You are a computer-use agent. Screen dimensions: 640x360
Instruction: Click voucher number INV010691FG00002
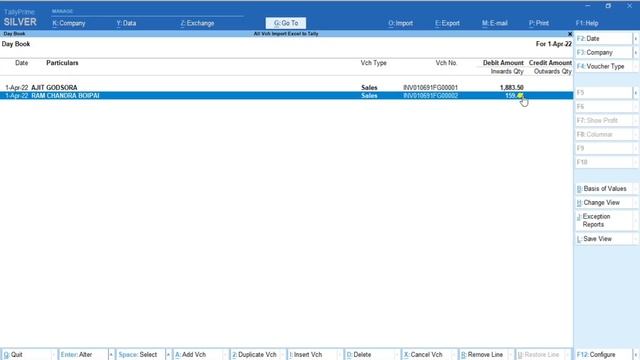click(x=430, y=96)
